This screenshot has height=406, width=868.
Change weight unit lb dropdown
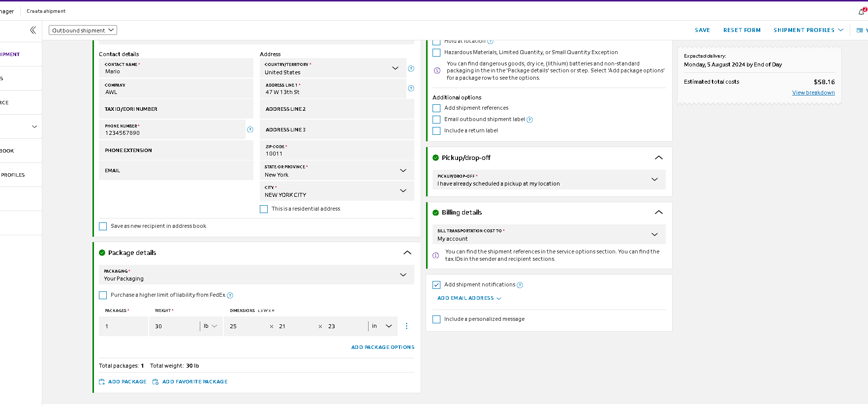211,326
